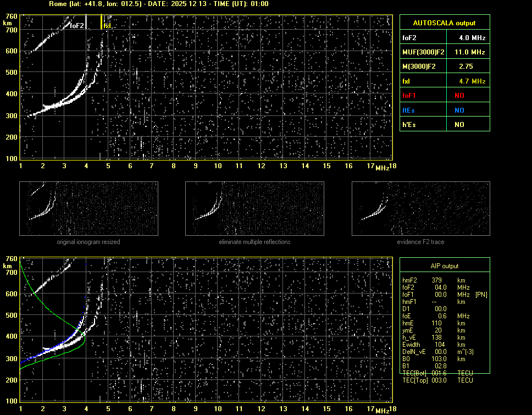Select the h'Es NO value
The width and height of the screenshot is (532, 415).
pos(459,125)
